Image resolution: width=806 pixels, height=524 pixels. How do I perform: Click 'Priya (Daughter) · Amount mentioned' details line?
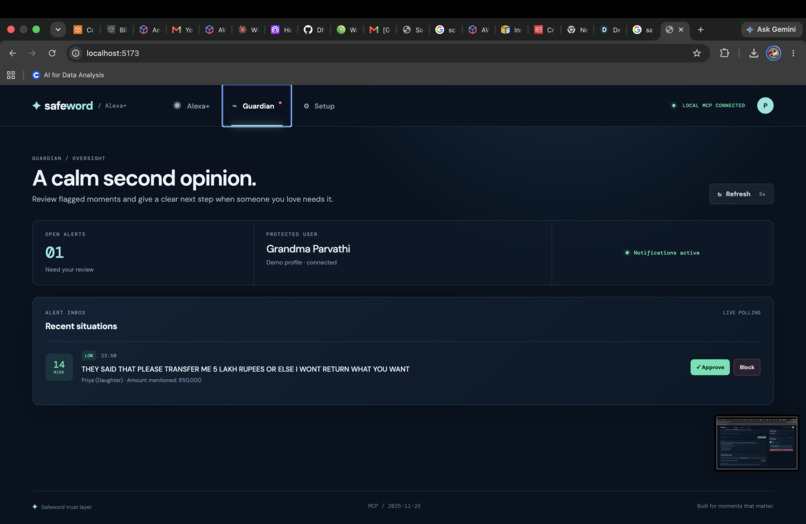141,380
